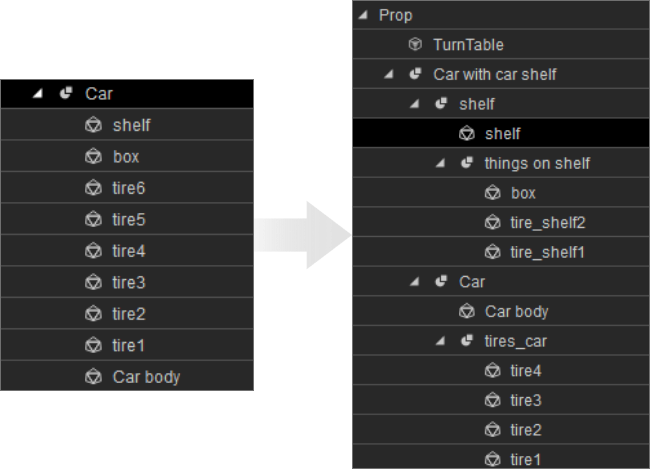Select tire_shelf1 in the right tree
Viewport: 650px width, 469px height.
pyautogui.click(x=547, y=252)
